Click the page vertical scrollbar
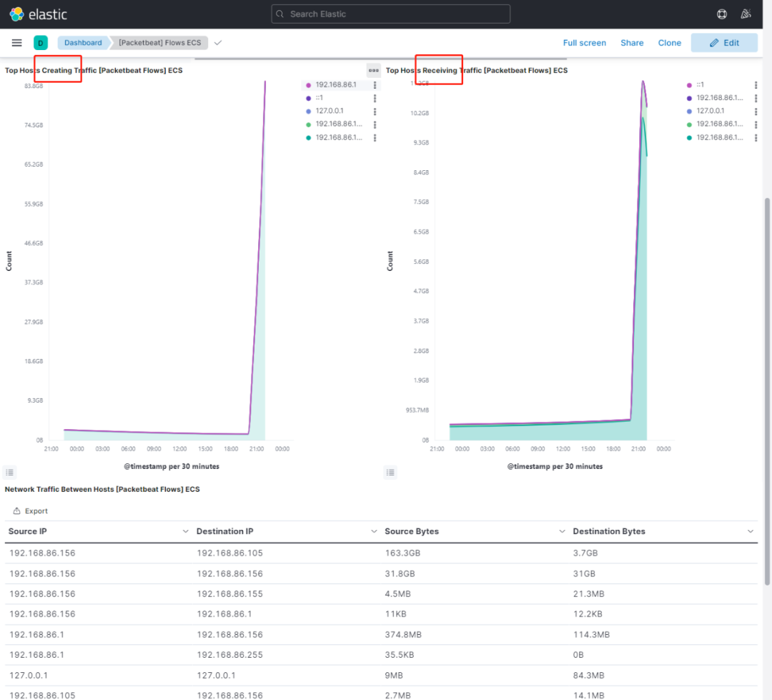 click(x=766, y=392)
